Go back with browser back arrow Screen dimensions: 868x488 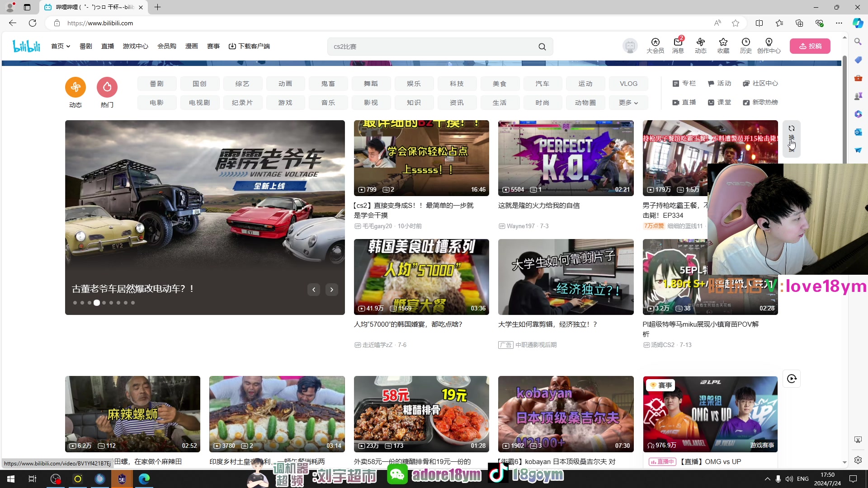13,23
